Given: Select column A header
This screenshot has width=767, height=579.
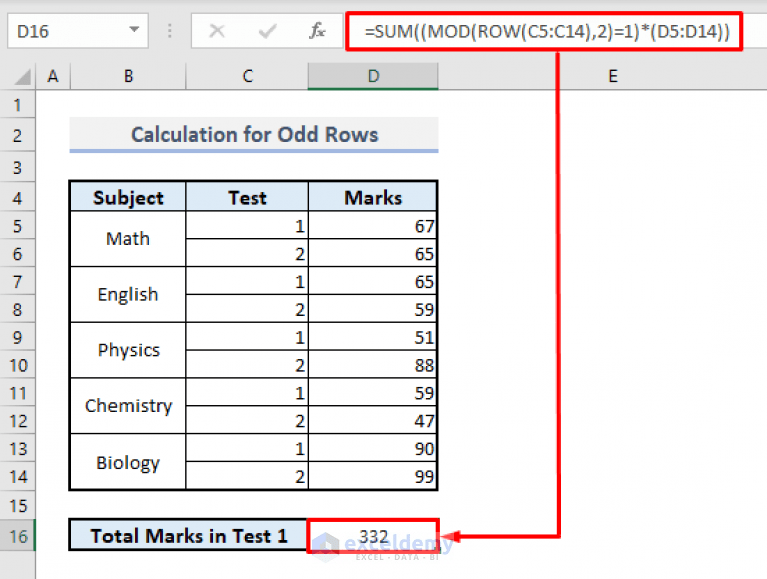Looking at the screenshot, I should 53,76.
